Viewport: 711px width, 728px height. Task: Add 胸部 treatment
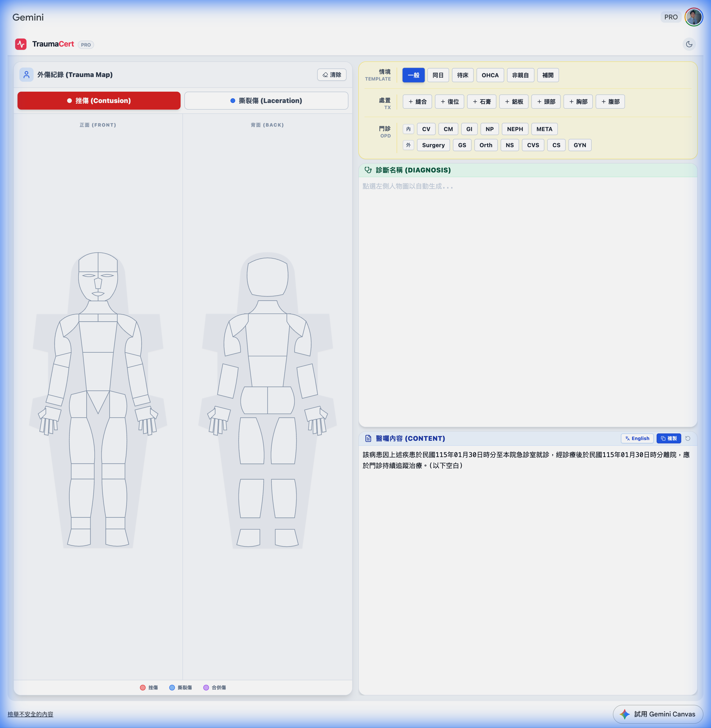click(x=578, y=102)
